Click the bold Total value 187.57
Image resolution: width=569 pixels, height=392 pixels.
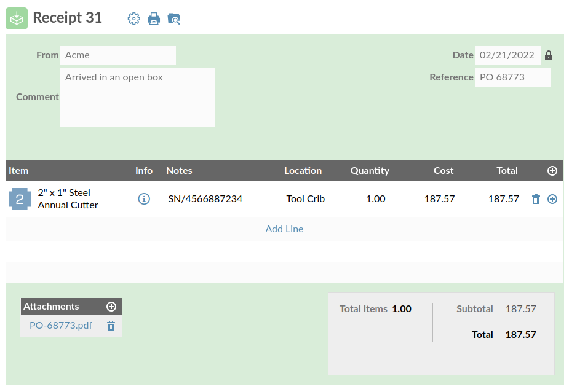521,335
